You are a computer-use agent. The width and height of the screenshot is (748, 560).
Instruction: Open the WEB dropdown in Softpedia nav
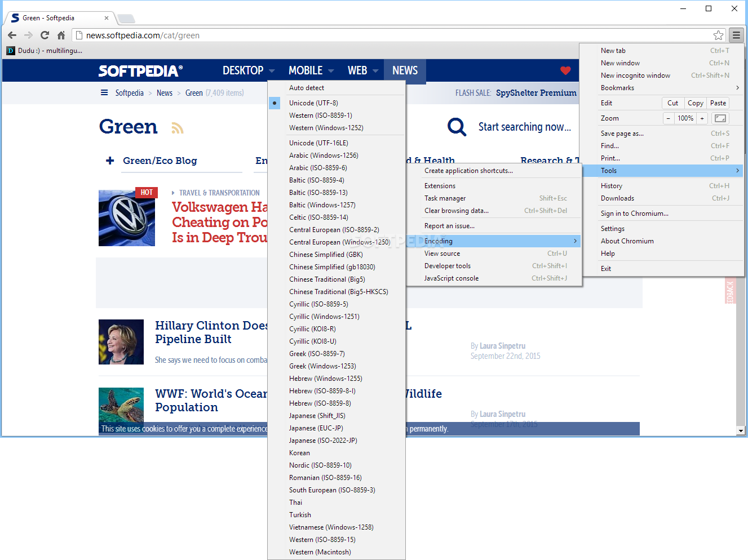tap(363, 70)
